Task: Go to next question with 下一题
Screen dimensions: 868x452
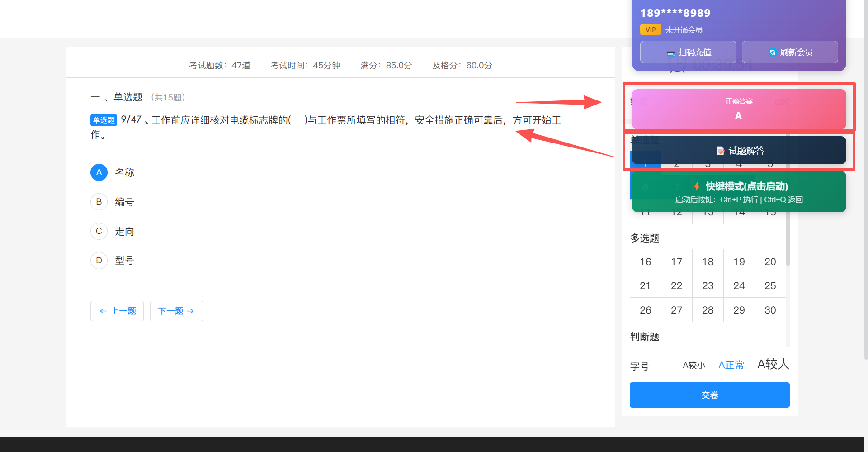Action: pyautogui.click(x=177, y=311)
